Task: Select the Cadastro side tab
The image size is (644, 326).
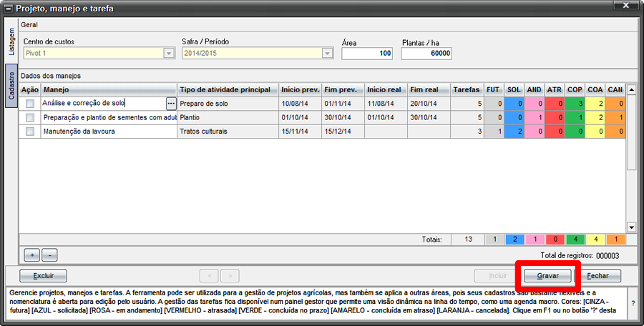Action: (x=11, y=86)
